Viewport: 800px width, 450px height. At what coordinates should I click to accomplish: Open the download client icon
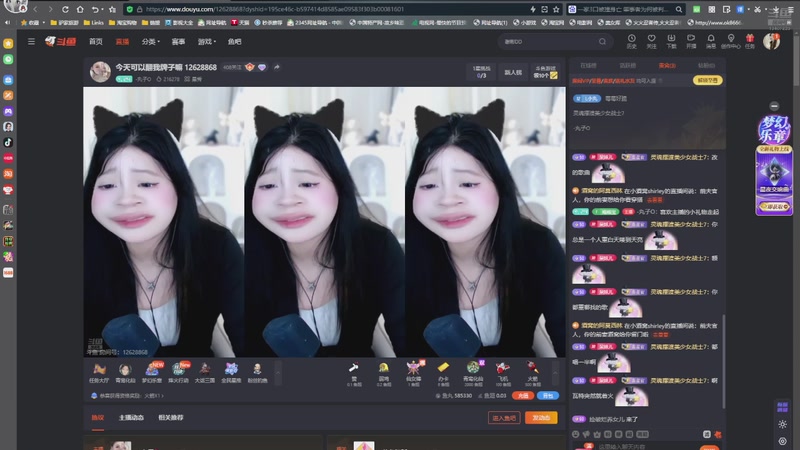[x=671, y=41]
